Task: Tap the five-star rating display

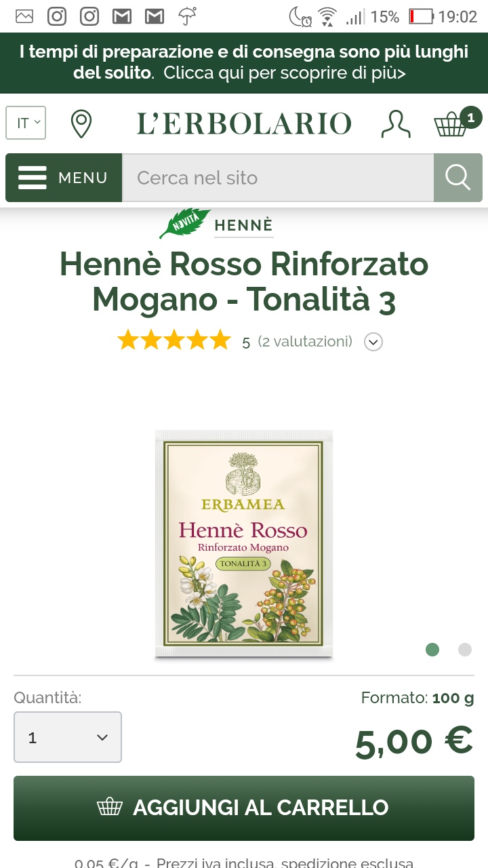Action: click(x=174, y=340)
